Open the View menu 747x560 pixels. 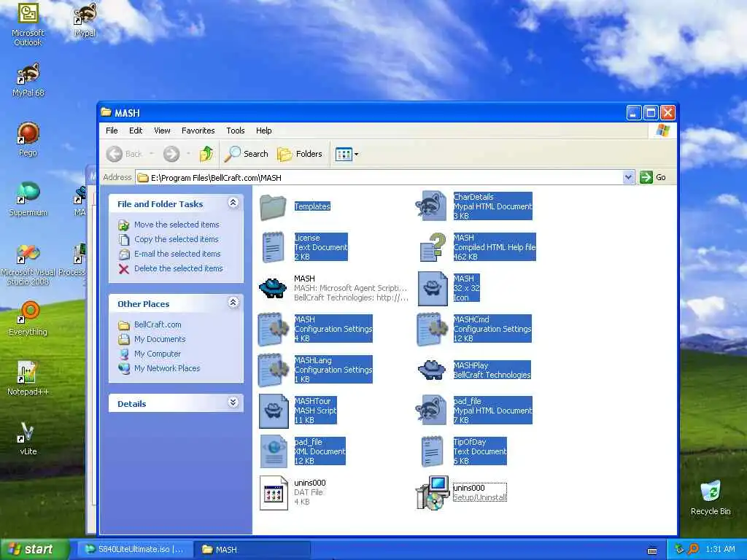point(162,131)
